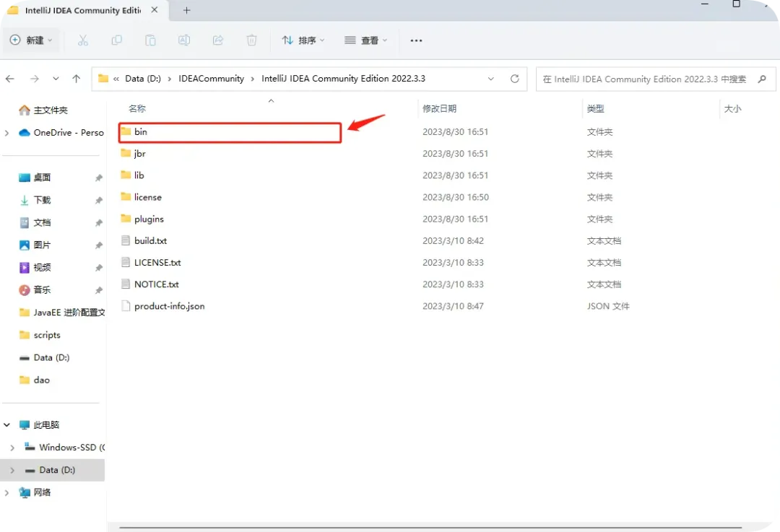Screen dimensions: 780x532
Task: Click the Cut scissors icon
Action: pyautogui.click(x=82, y=40)
